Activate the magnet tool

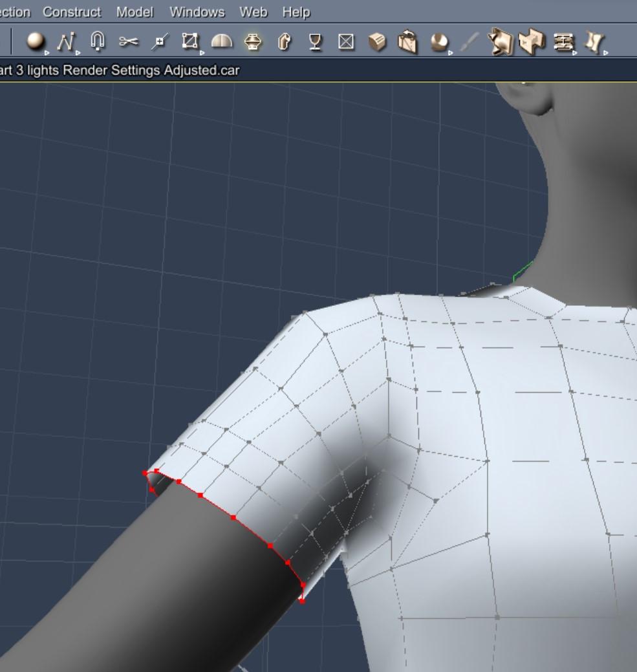coord(97,41)
